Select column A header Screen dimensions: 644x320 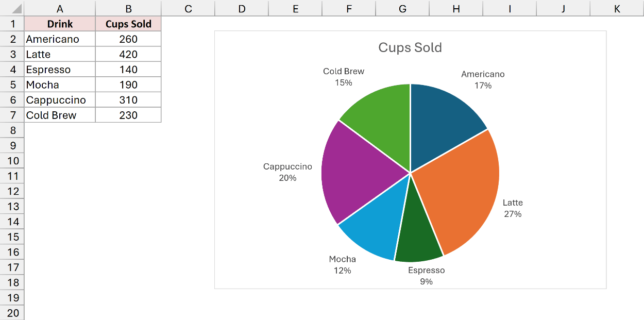click(x=60, y=8)
